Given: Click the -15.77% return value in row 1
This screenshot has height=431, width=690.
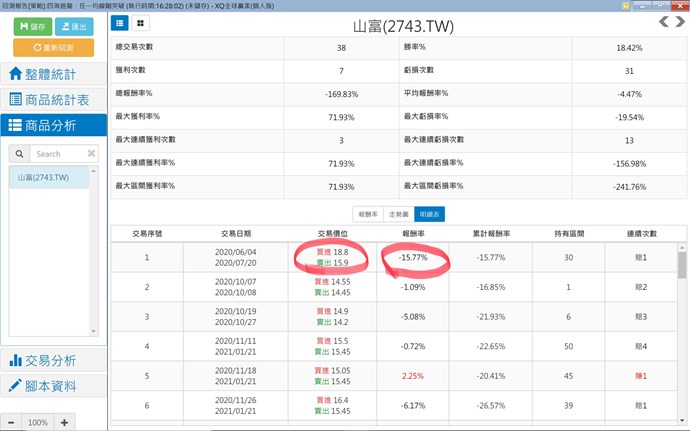Looking at the screenshot, I should [x=413, y=258].
